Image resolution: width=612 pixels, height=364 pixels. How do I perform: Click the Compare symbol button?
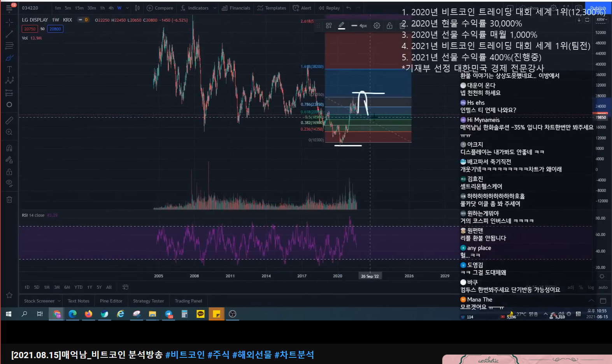(160, 8)
